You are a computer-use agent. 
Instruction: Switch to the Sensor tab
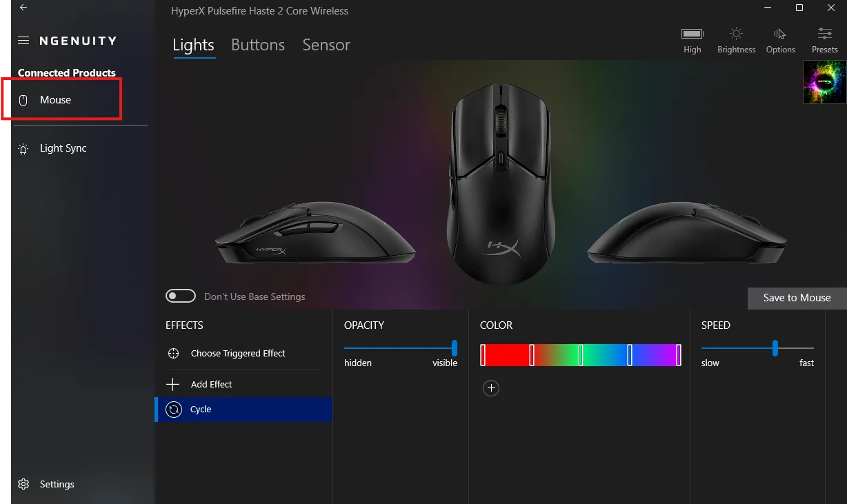coord(326,45)
